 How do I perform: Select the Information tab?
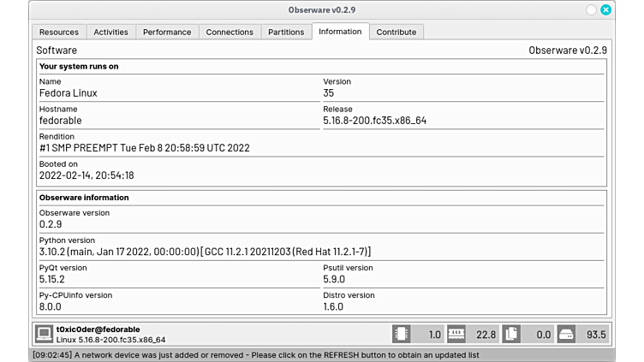tap(340, 31)
